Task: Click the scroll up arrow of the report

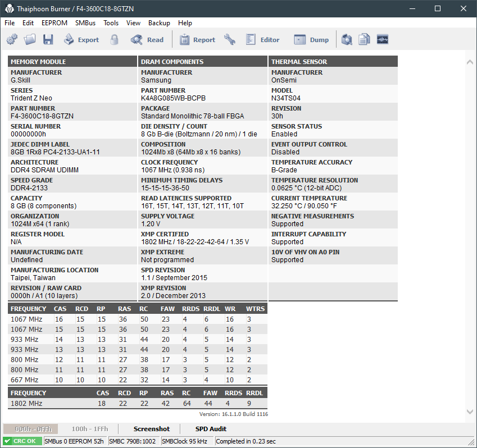Action: pos(470,62)
